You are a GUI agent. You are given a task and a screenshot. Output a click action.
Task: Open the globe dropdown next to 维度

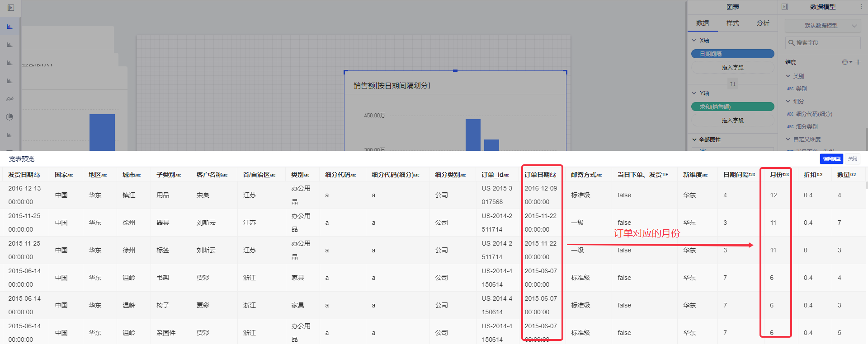click(x=847, y=62)
